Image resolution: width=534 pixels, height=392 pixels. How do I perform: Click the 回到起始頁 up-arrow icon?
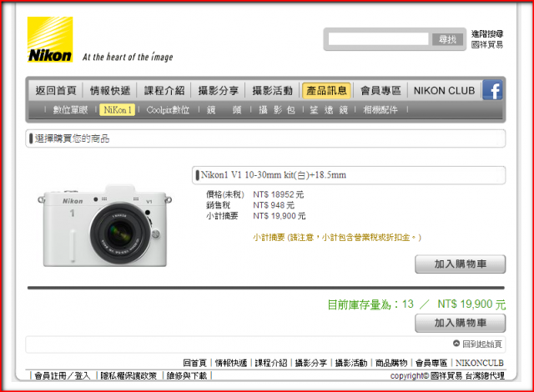(456, 344)
